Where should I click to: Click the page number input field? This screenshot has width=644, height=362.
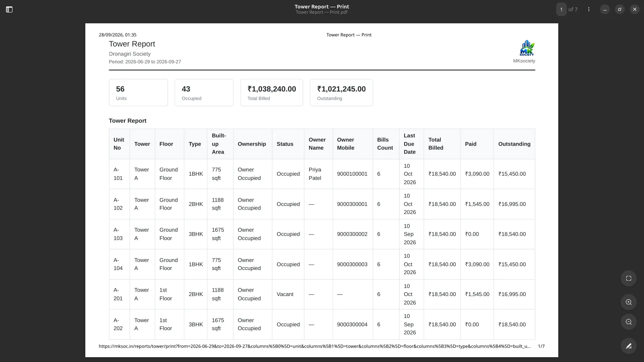click(x=561, y=9)
